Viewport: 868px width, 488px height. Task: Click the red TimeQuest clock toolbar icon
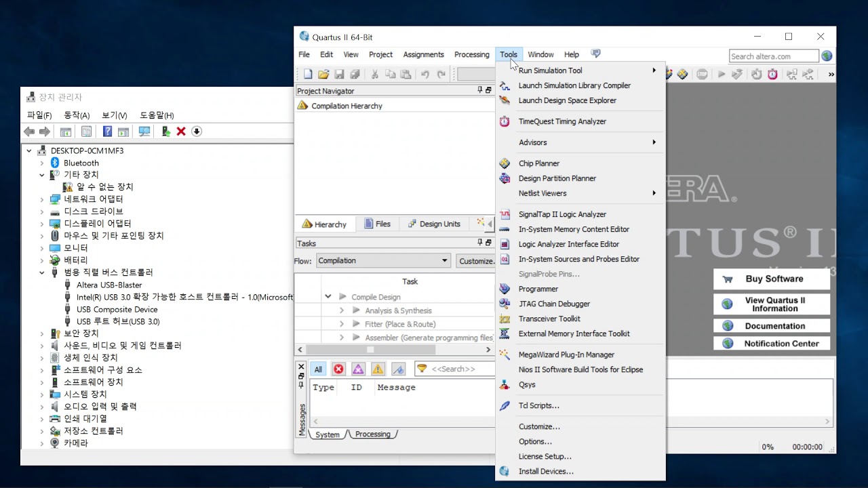coord(772,75)
